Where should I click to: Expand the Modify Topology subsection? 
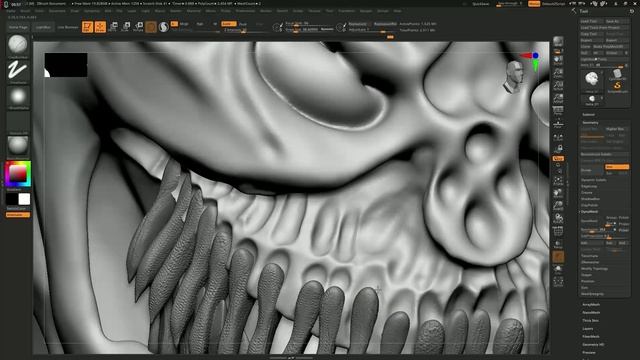(595, 269)
